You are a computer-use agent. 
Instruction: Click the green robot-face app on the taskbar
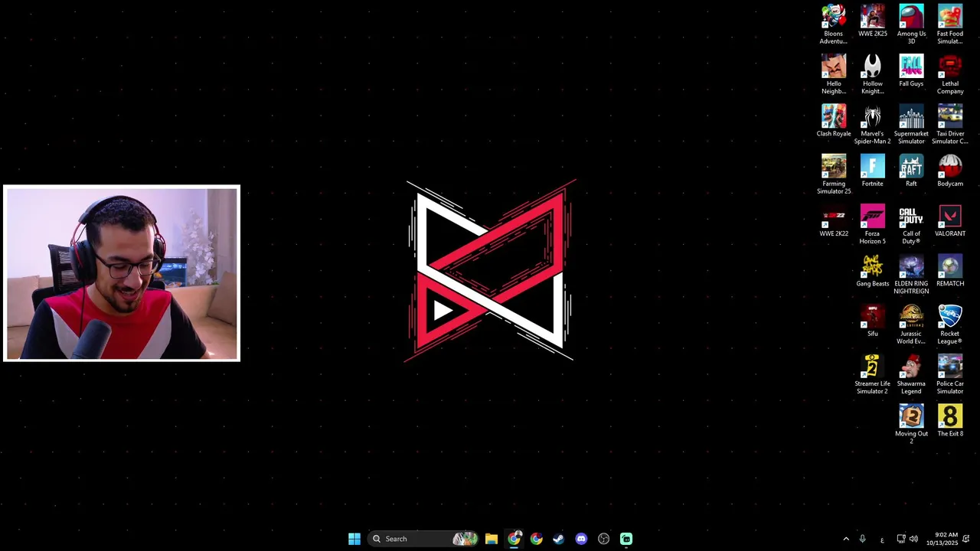point(626,539)
